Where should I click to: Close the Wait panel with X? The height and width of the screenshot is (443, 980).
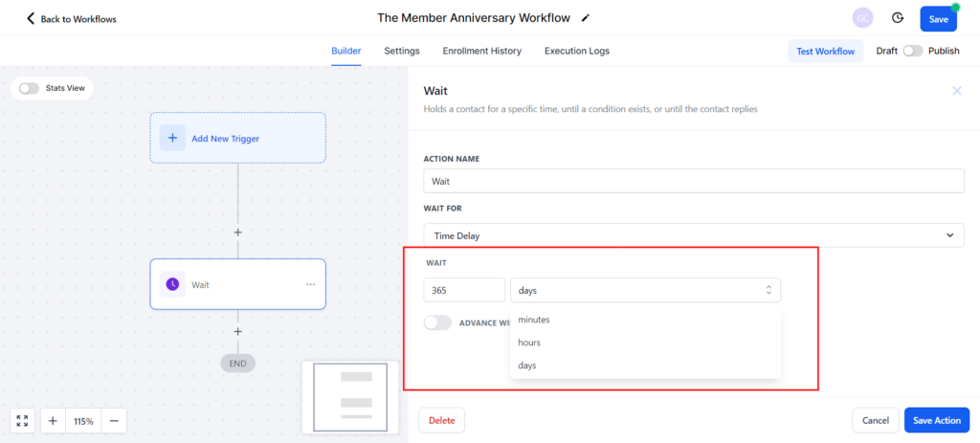pos(956,91)
